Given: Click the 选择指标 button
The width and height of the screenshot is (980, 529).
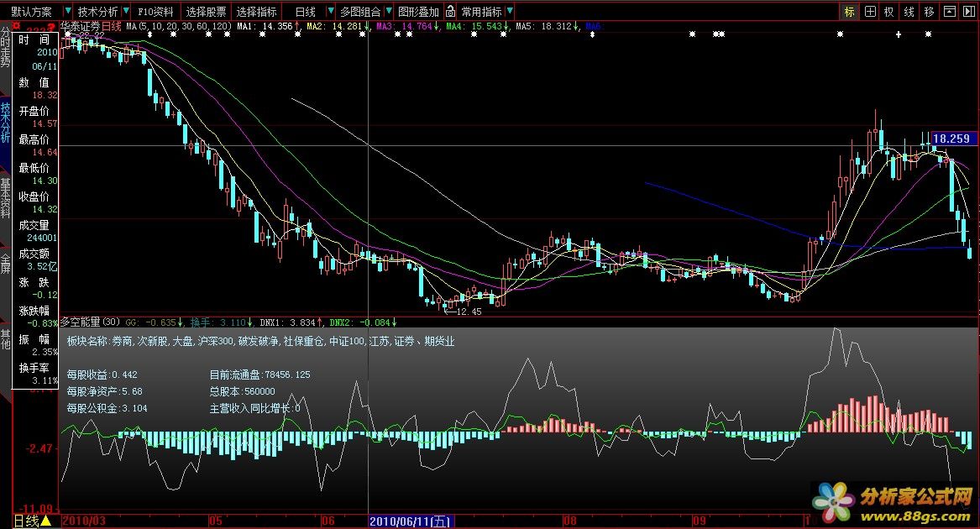Looking at the screenshot, I should click(256, 12).
